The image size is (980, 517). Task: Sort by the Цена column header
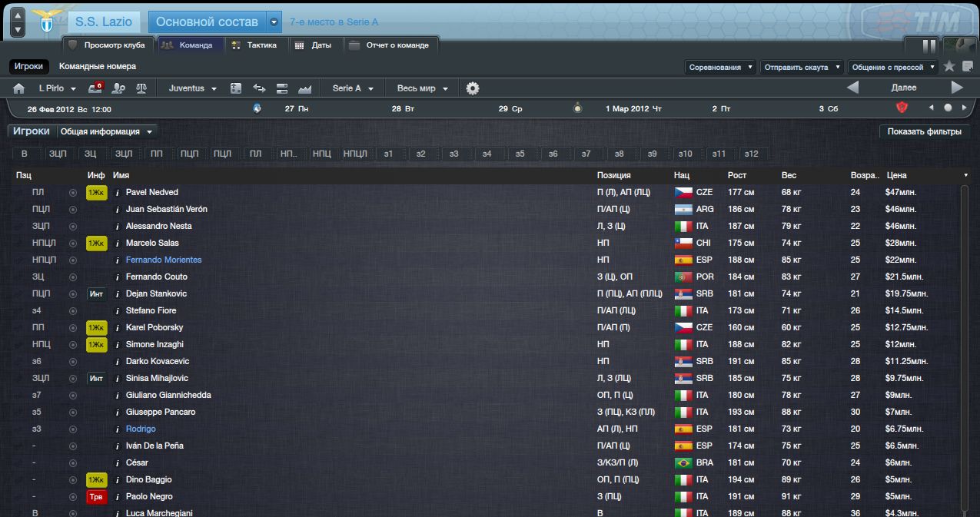(896, 175)
